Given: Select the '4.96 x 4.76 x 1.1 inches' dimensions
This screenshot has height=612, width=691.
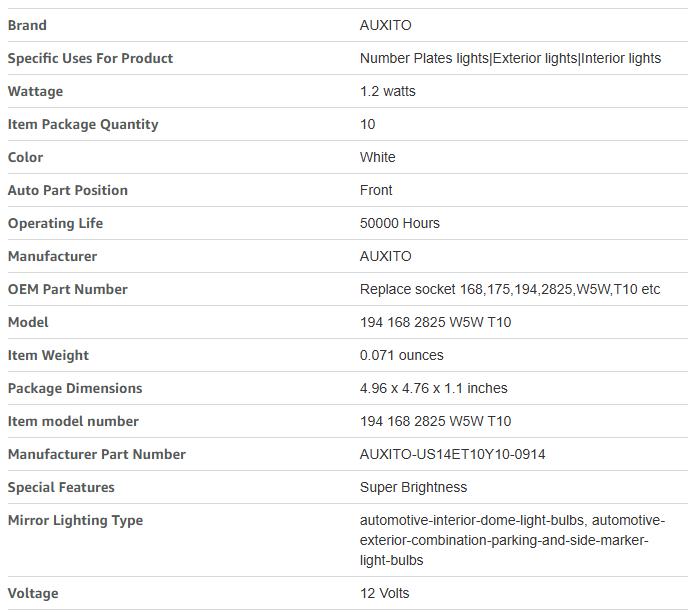Looking at the screenshot, I should tap(433, 388).
